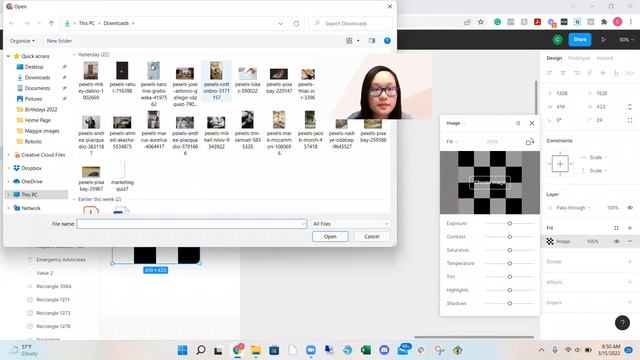The image size is (640, 360).
Task: Adjust the Temperature slider handle
Action: (x=510, y=264)
